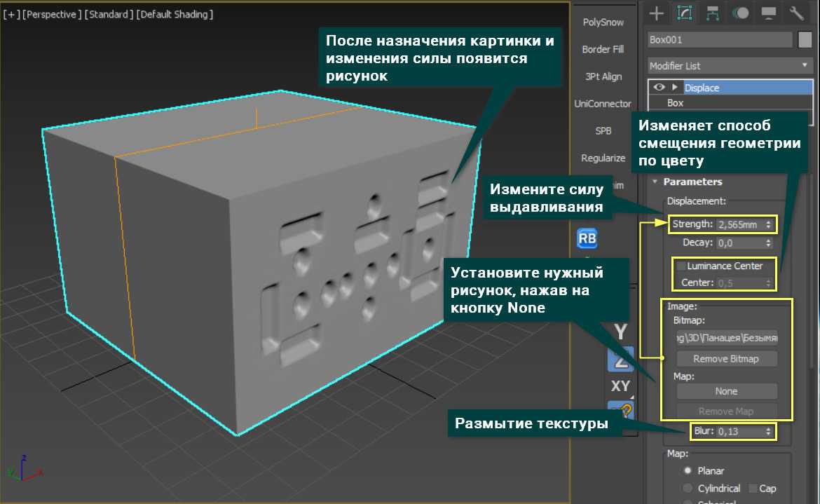820x504 pixels.
Task: Expand the Displace modifier sub-objects arrow
Action: coord(674,88)
